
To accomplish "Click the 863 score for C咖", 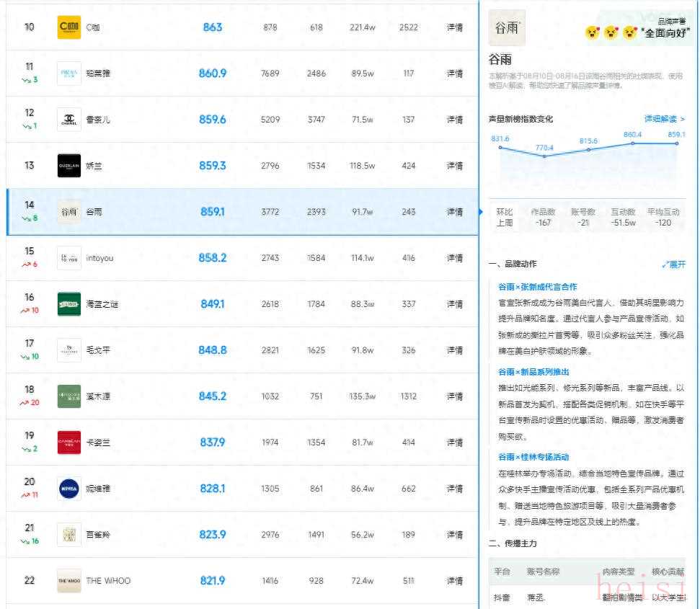I will [x=213, y=27].
